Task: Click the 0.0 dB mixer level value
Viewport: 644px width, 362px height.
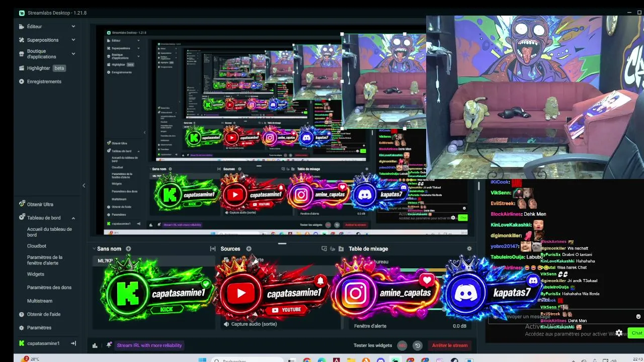Action: (x=459, y=326)
